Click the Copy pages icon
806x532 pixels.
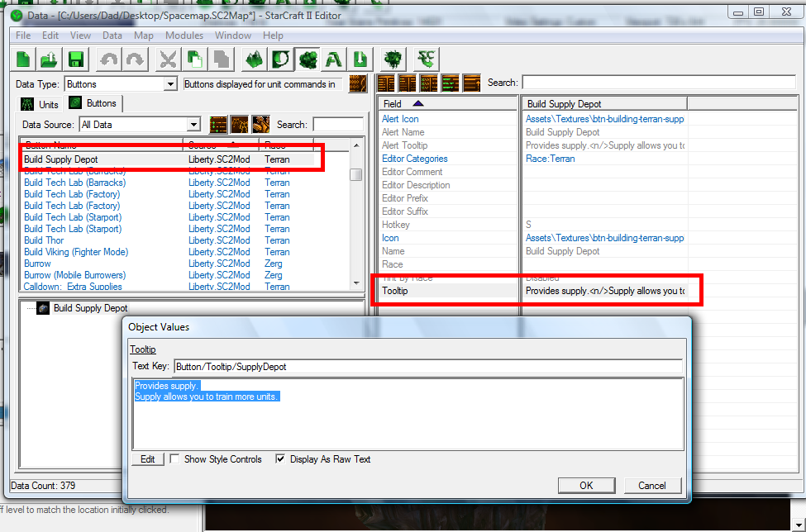(x=194, y=59)
